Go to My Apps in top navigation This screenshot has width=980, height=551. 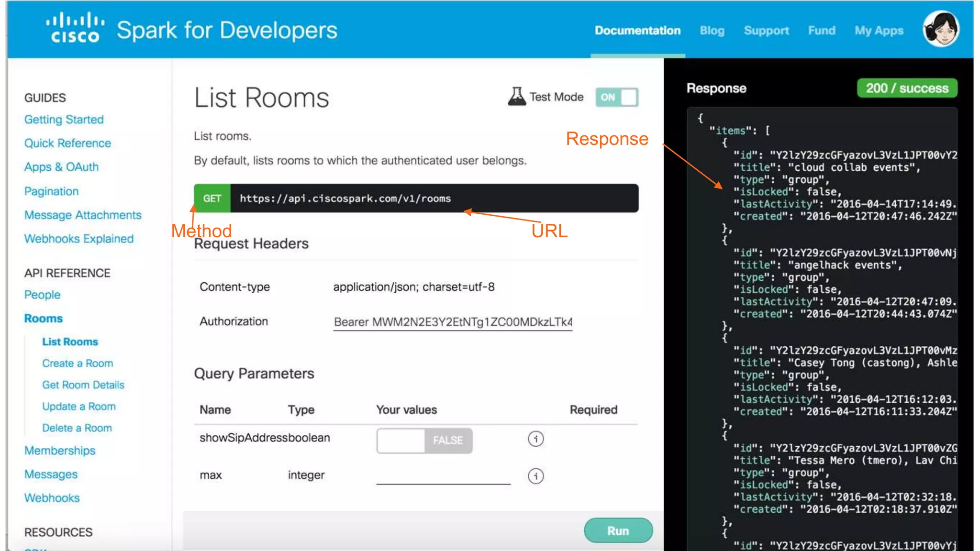point(879,31)
